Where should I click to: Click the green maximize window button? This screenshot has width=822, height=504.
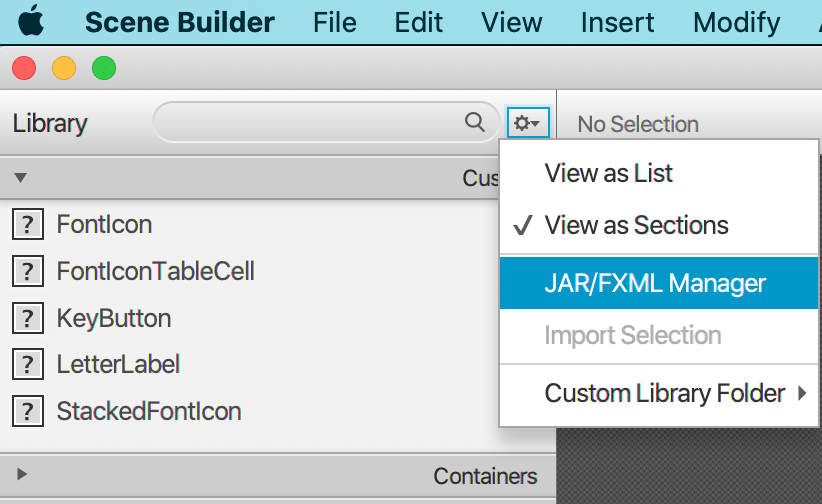(x=104, y=68)
